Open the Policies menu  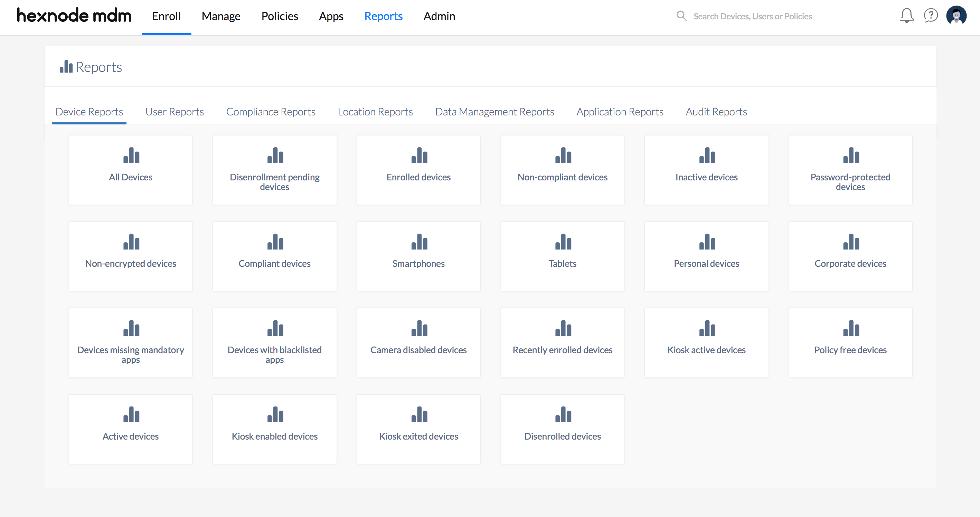coord(280,16)
